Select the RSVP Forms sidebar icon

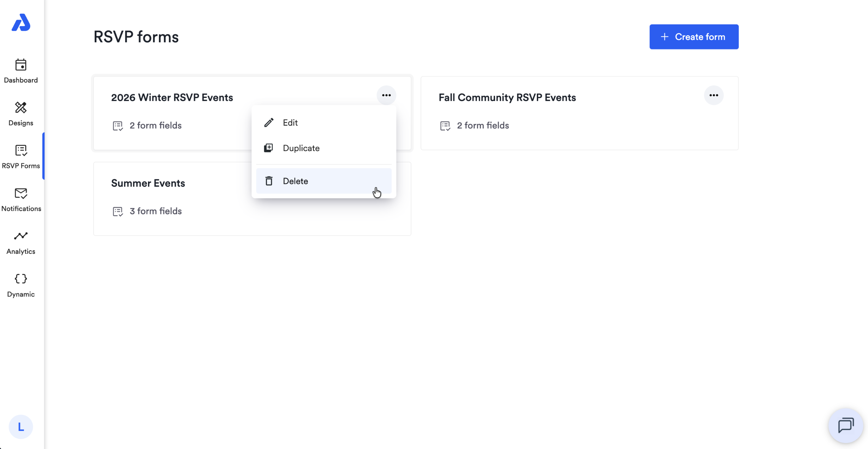(21, 150)
